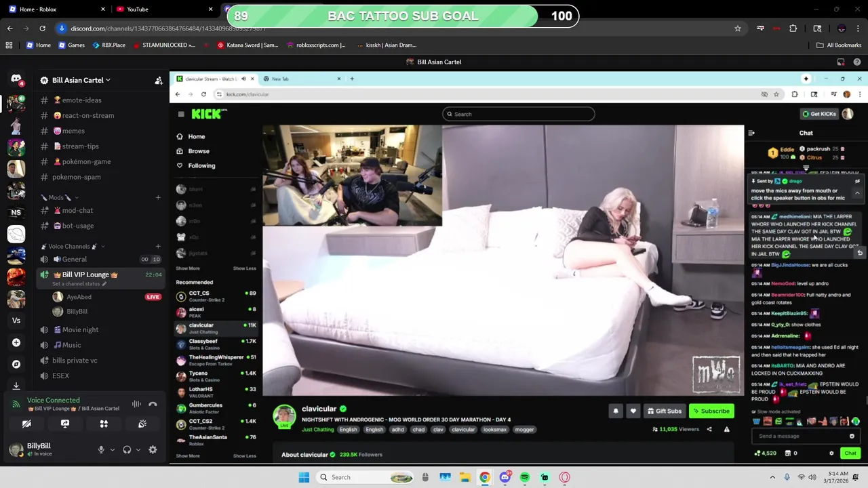Image resolution: width=868 pixels, height=488 pixels.
Task: Open Discover servers compass icon
Action: pyautogui.click(x=16, y=364)
